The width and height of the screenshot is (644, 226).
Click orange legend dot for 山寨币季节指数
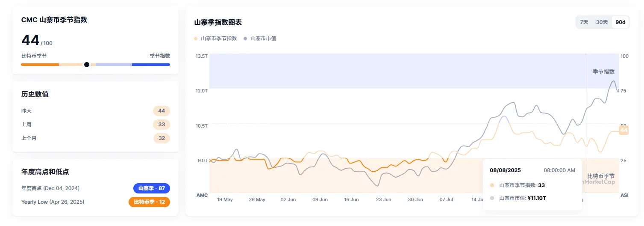point(196,39)
